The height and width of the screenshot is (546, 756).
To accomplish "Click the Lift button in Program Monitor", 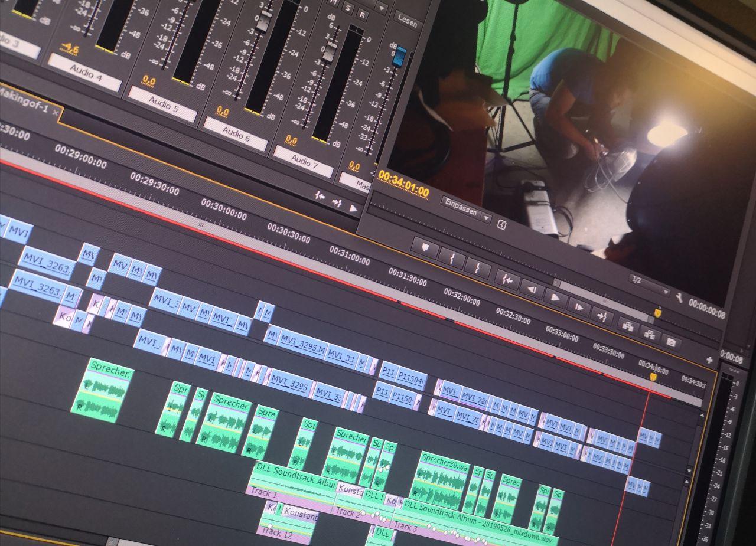I will coord(627,325).
